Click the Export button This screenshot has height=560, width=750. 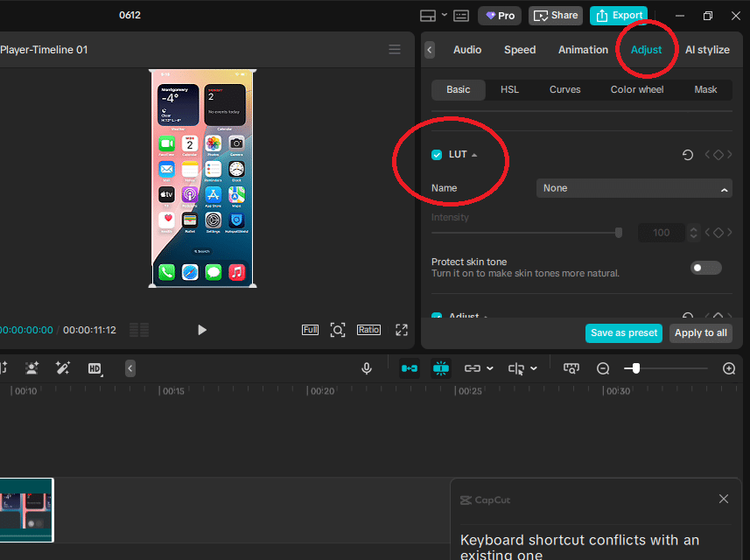(x=619, y=16)
